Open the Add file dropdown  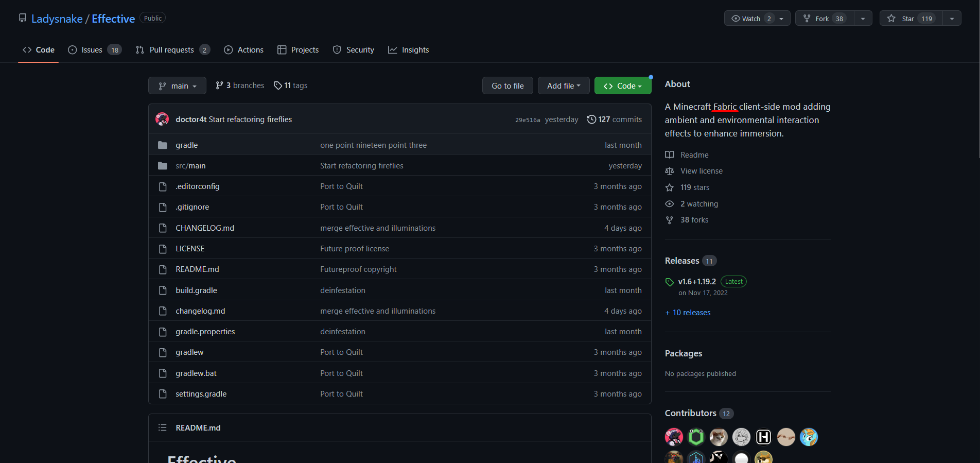pos(564,85)
